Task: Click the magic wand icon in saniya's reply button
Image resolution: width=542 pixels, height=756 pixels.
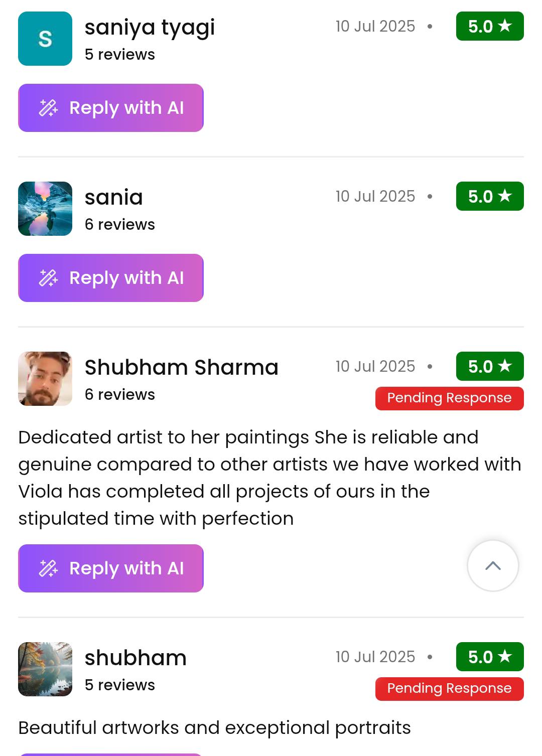Action: pyautogui.click(x=48, y=108)
